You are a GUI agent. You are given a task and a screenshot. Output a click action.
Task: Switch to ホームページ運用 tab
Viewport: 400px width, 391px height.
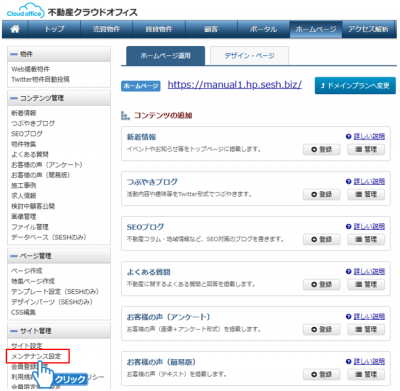(165, 56)
